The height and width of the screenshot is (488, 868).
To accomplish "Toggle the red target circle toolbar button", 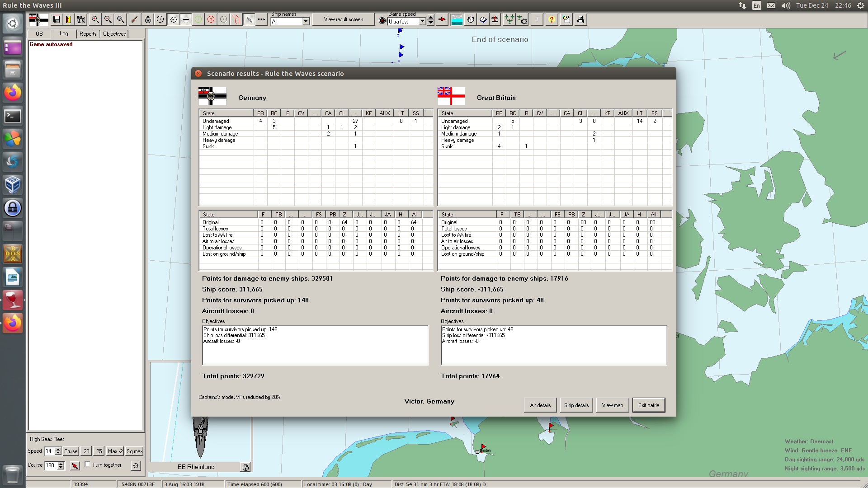I will [211, 19].
